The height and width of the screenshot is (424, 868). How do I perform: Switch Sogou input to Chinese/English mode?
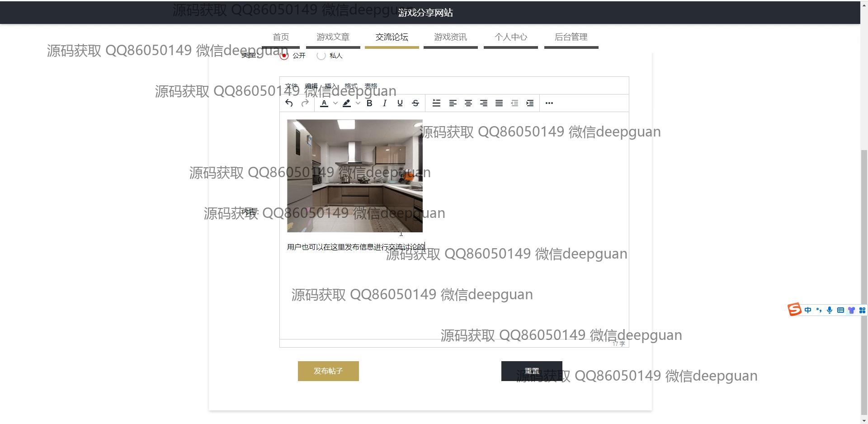tap(808, 310)
